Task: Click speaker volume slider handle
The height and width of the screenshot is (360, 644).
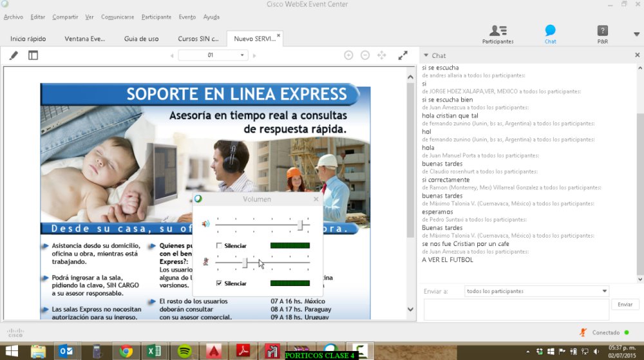Action: [x=300, y=225]
